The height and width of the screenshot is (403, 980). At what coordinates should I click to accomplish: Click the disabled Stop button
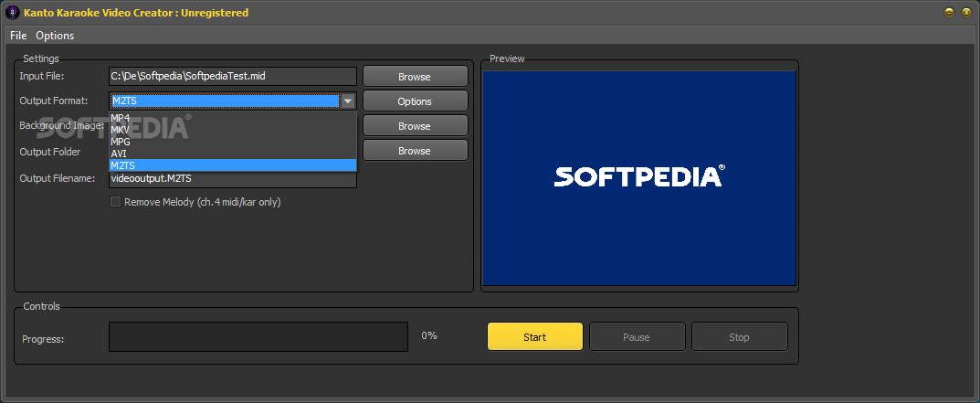[739, 336]
